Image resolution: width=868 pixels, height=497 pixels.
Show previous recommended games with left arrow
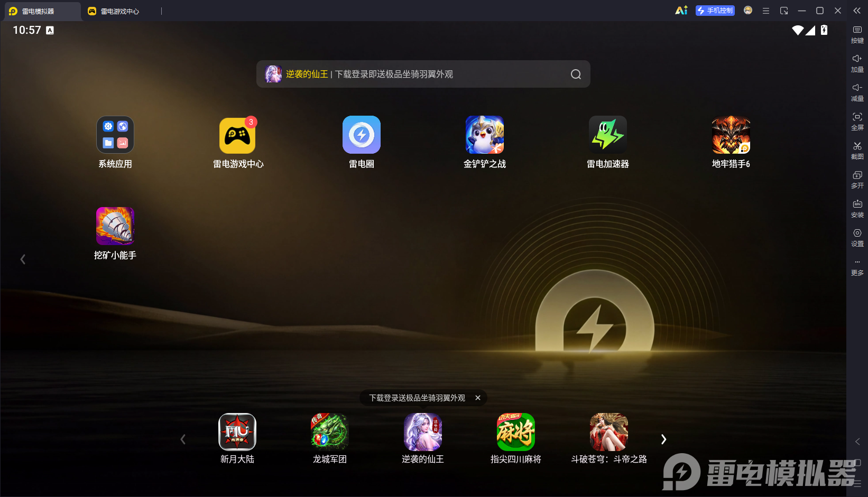183,439
